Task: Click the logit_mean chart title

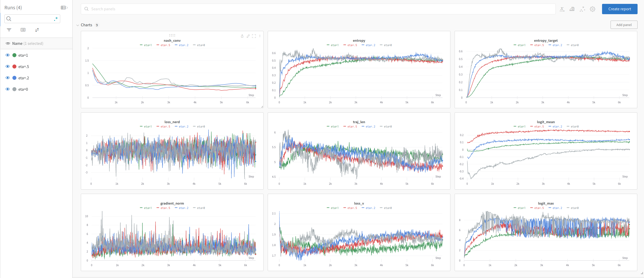Action: (546, 122)
